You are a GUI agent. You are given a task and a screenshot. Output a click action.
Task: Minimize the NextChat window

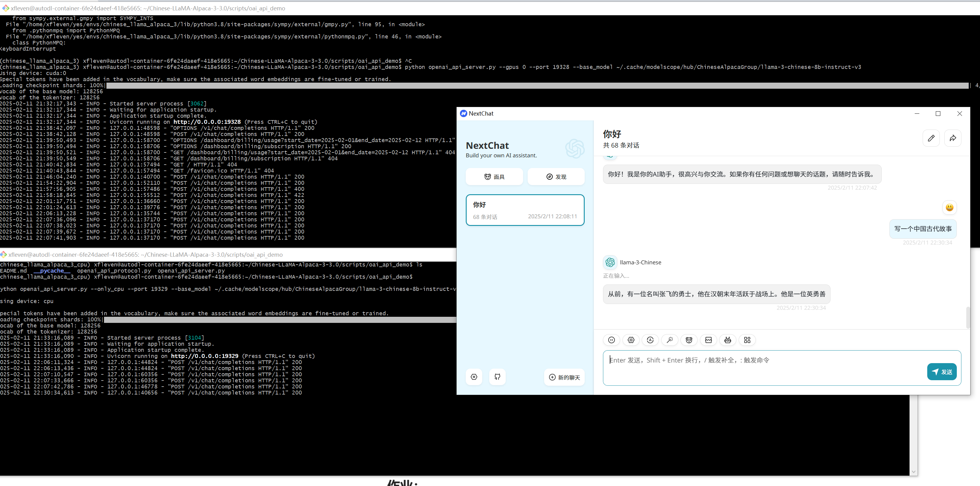917,113
